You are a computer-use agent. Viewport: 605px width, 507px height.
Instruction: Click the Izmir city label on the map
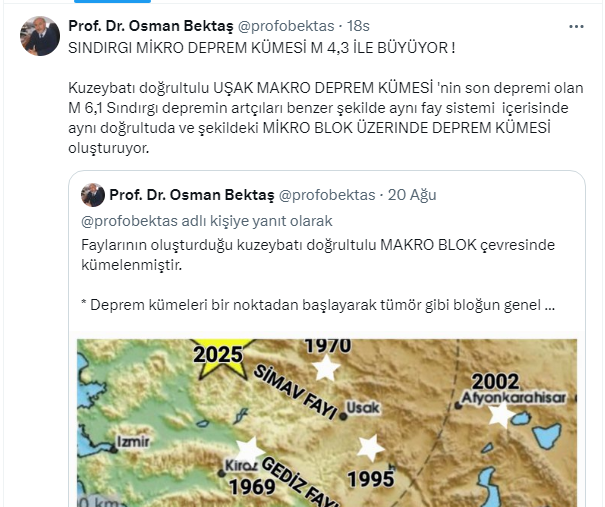tap(133, 441)
